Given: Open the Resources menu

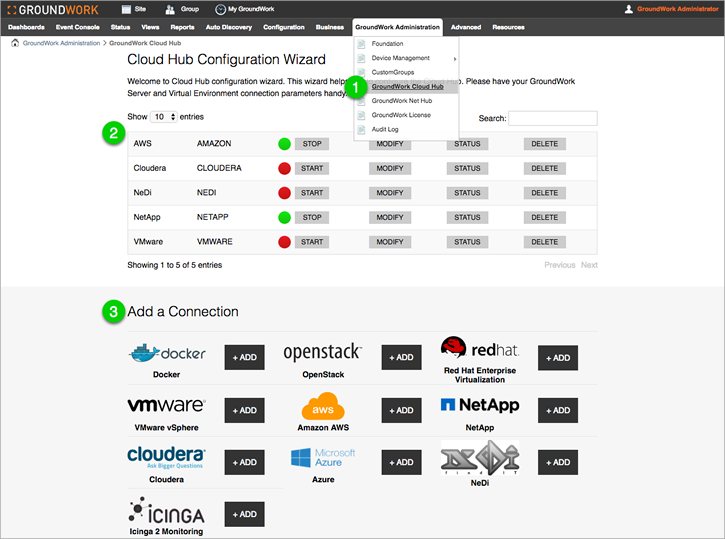Looking at the screenshot, I should click(508, 27).
